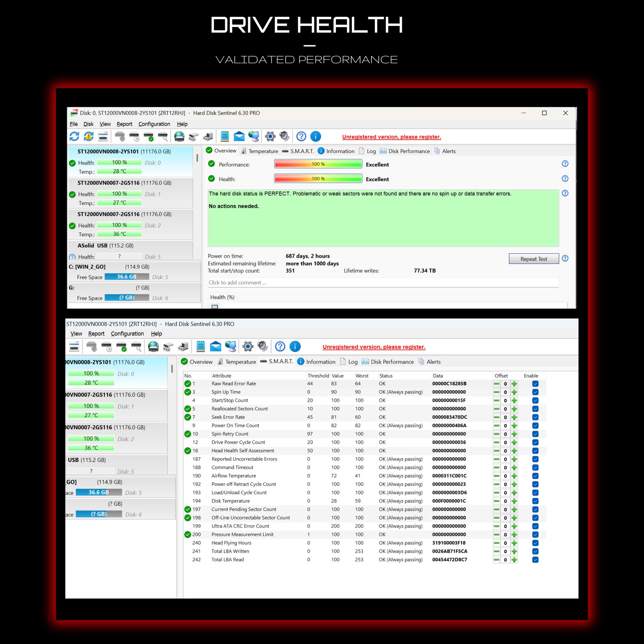
Task: Open the blue notepad report icon in the Overview window
Action: (225, 136)
